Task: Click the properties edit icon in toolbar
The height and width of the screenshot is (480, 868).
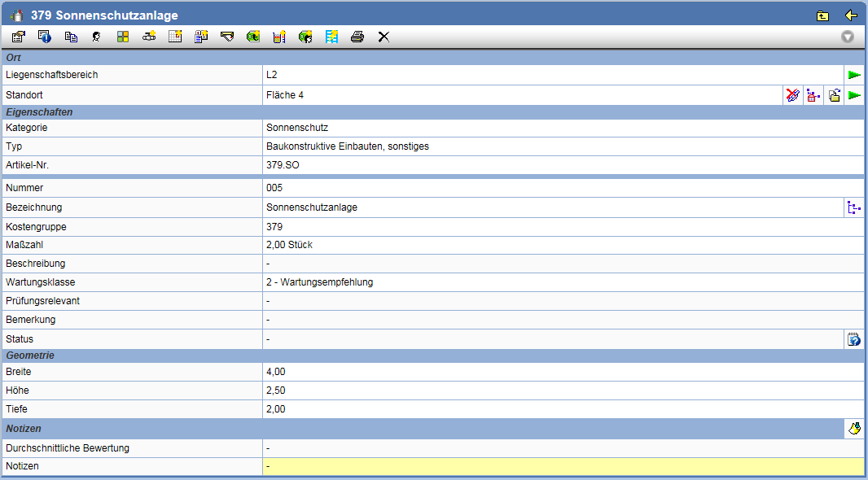Action: point(18,37)
